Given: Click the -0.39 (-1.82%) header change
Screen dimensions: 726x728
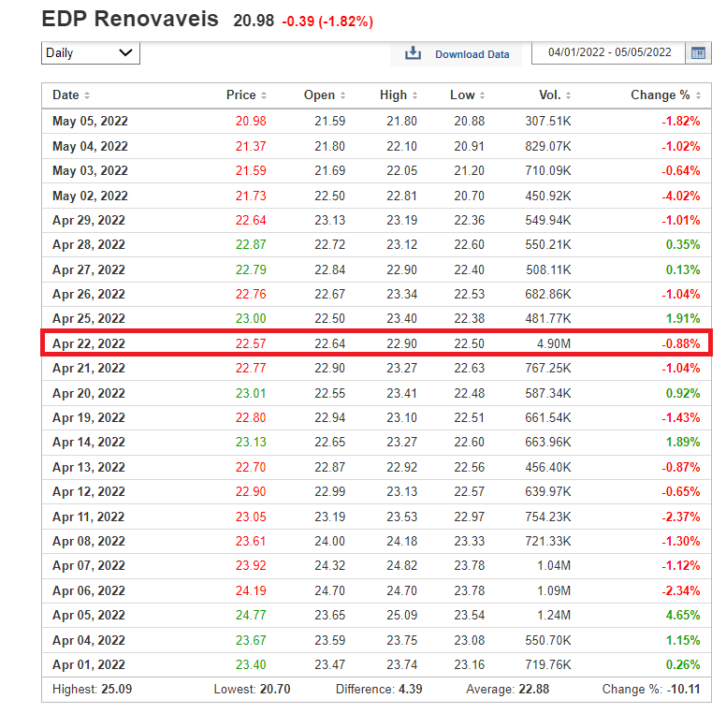Looking at the screenshot, I should 327,22.
